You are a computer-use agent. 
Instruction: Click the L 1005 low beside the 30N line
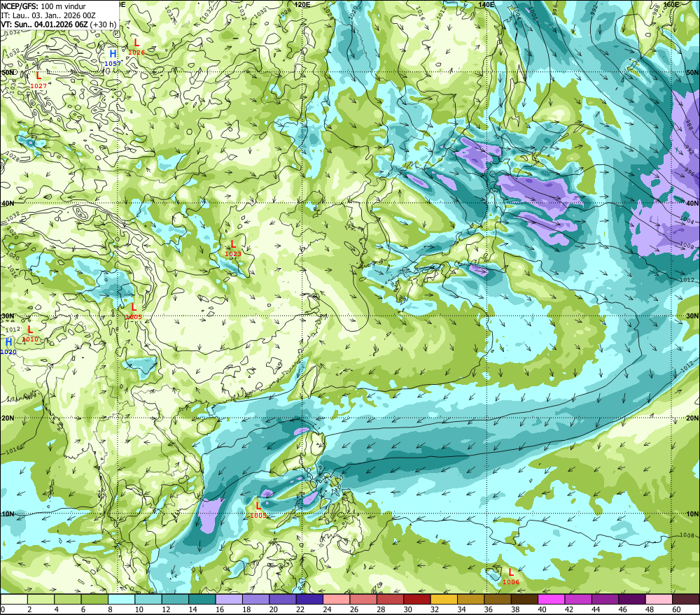pyautogui.click(x=134, y=311)
